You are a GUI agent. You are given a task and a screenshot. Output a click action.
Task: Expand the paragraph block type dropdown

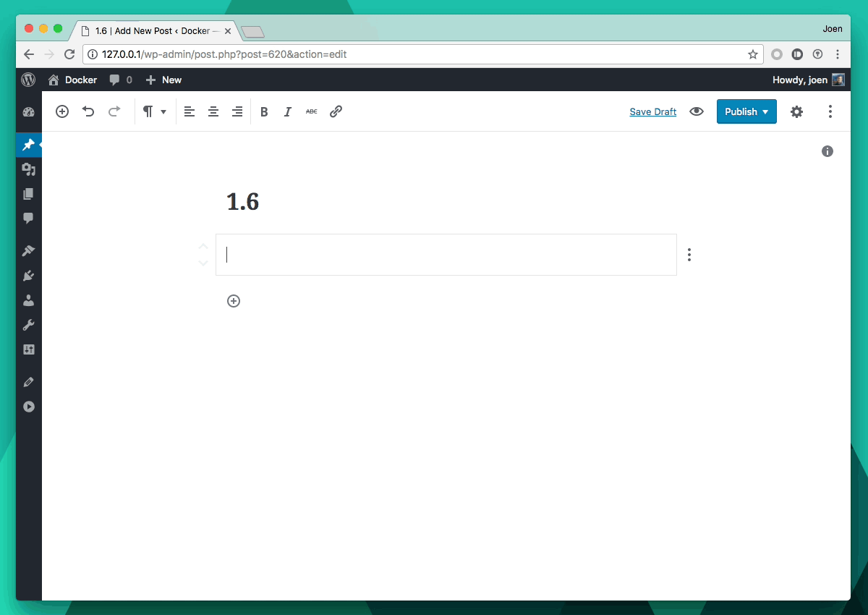(154, 111)
